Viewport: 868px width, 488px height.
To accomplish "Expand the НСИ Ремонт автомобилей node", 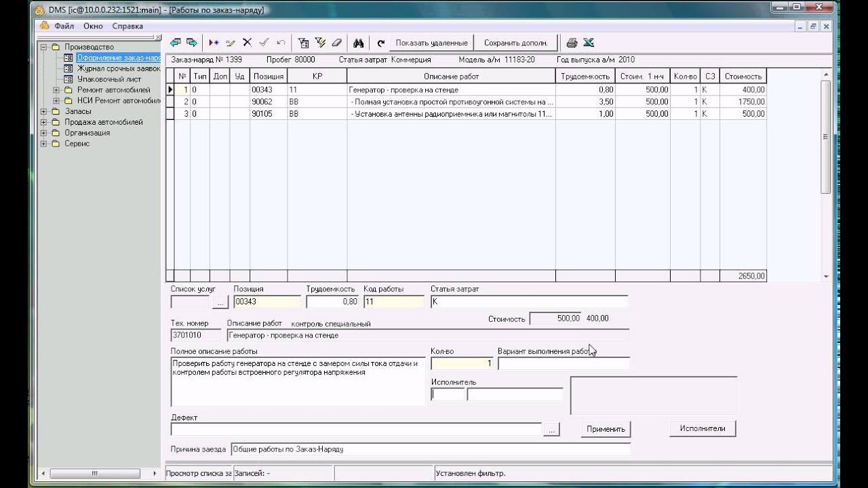I will 56,101.
